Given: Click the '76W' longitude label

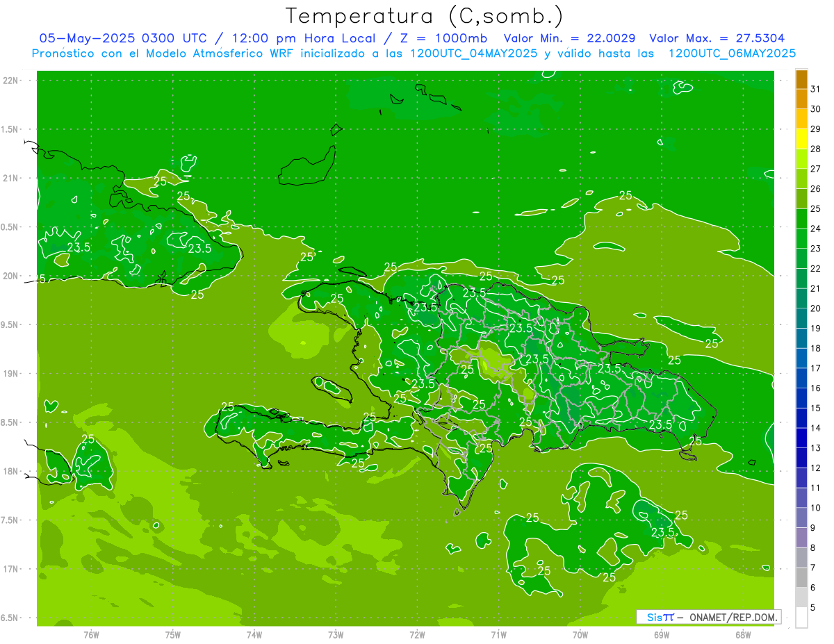Looking at the screenshot, I should tap(91, 635).
